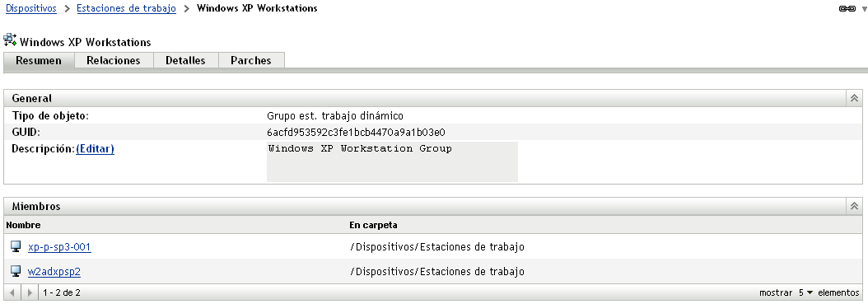The height and width of the screenshot is (304, 868).
Task: Collapse the Miembros panel
Action: tap(854, 206)
